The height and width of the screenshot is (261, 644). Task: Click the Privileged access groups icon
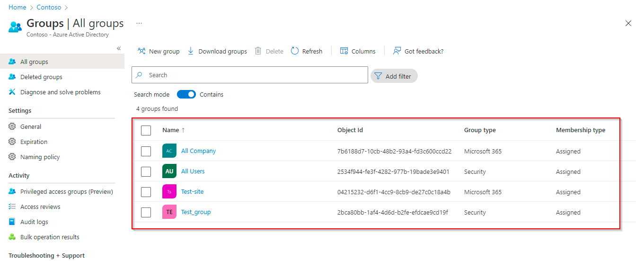12,191
